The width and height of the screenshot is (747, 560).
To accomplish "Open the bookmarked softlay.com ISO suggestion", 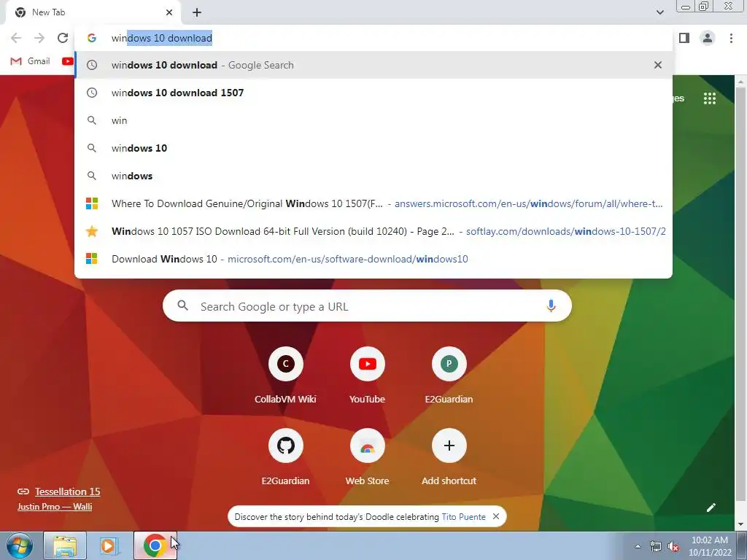I will [x=373, y=231].
